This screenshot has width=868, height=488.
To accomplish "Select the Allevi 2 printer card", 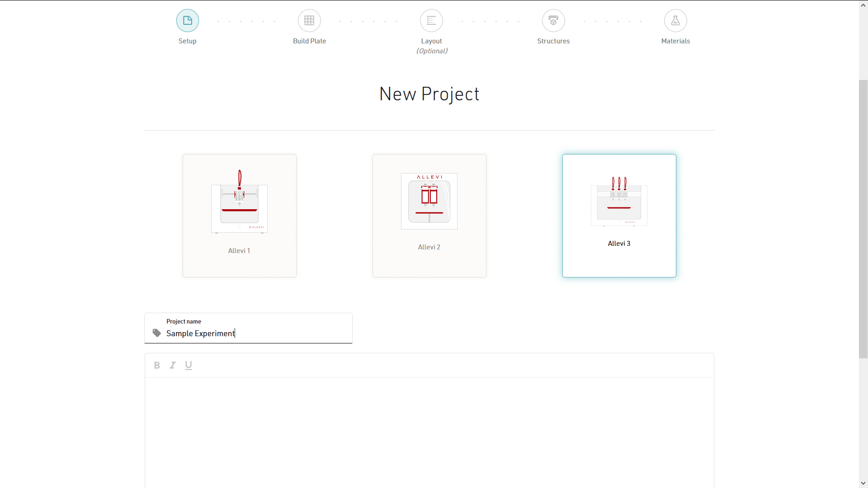I will tap(429, 216).
